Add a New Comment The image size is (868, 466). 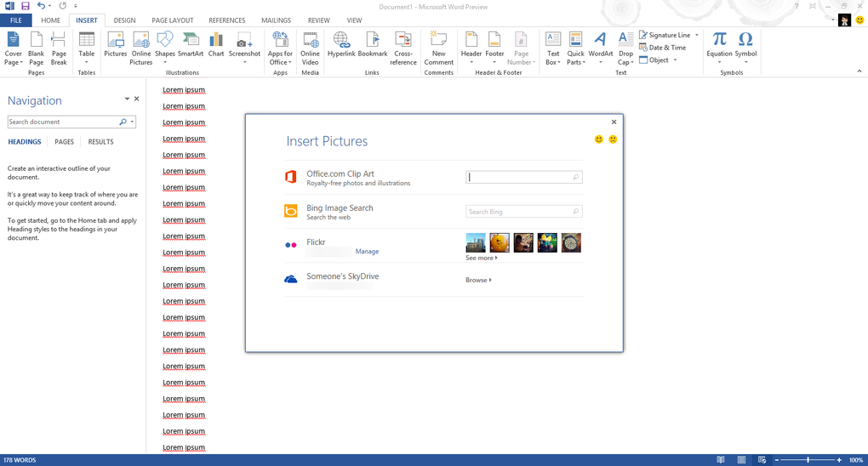[x=438, y=48]
